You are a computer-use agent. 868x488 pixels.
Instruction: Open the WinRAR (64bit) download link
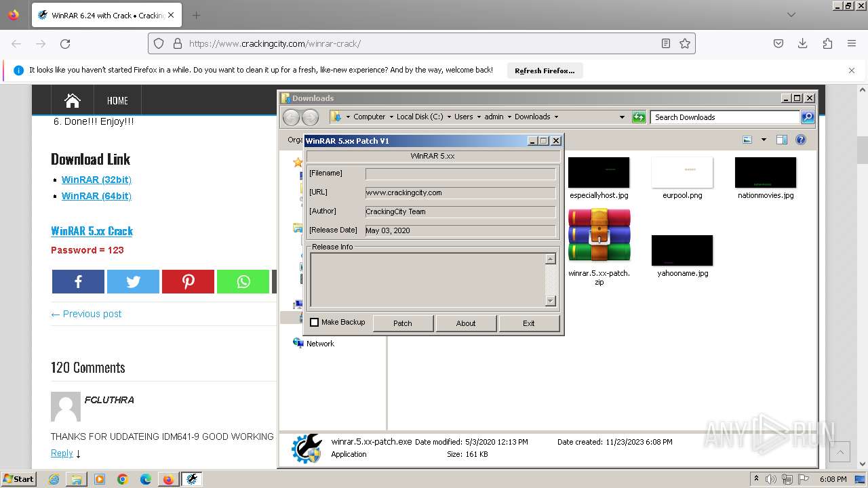[x=96, y=196]
